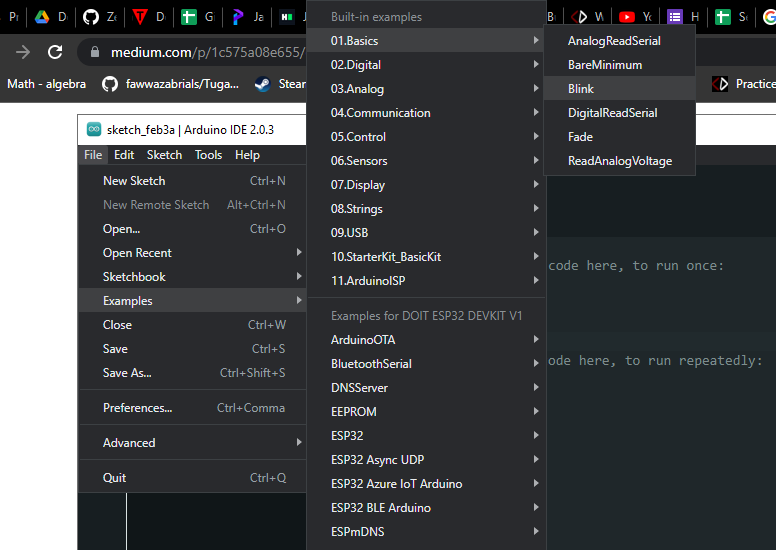
Task: Expand the Advanced submenu
Action: (193, 443)
